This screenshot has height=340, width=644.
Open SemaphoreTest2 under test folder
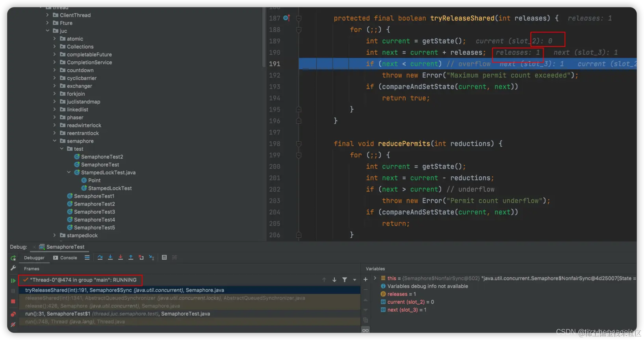[x=98, y=157]
